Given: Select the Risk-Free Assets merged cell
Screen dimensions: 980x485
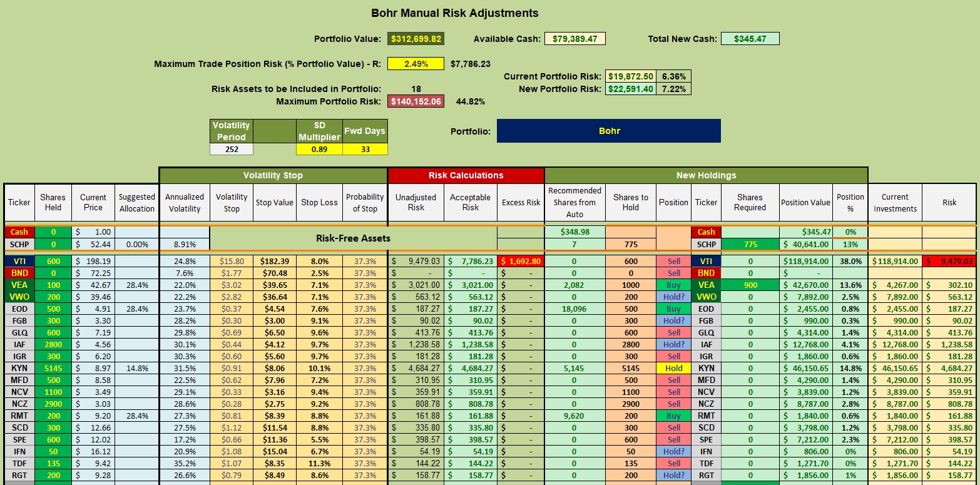Looking at the screenshot, I should tap(354, 238).
